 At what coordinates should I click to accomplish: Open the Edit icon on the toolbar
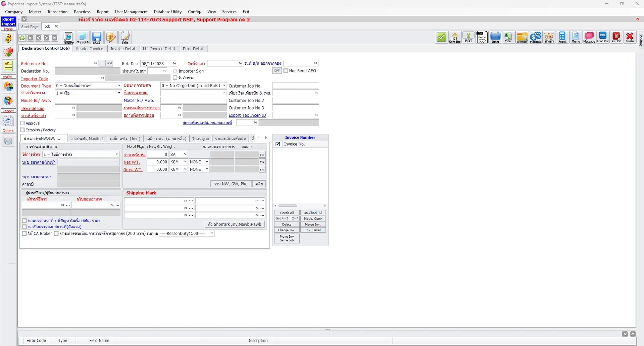[x=125, y=38]
